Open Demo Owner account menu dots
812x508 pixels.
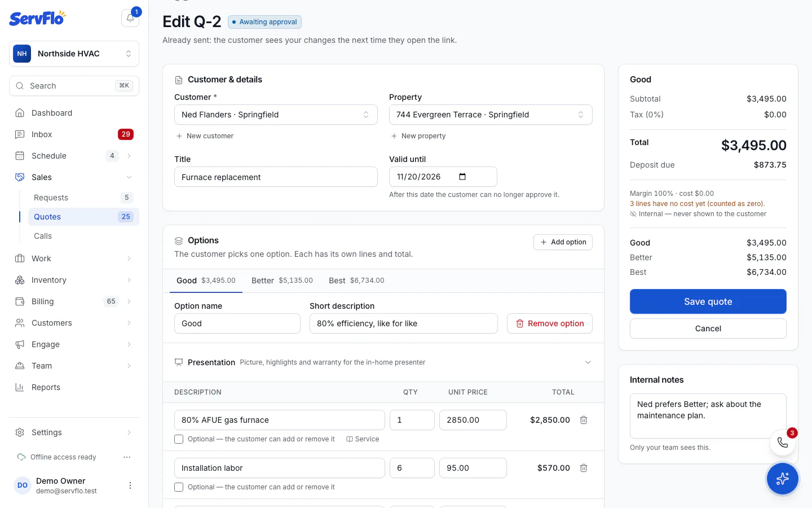tap(130, 485)
